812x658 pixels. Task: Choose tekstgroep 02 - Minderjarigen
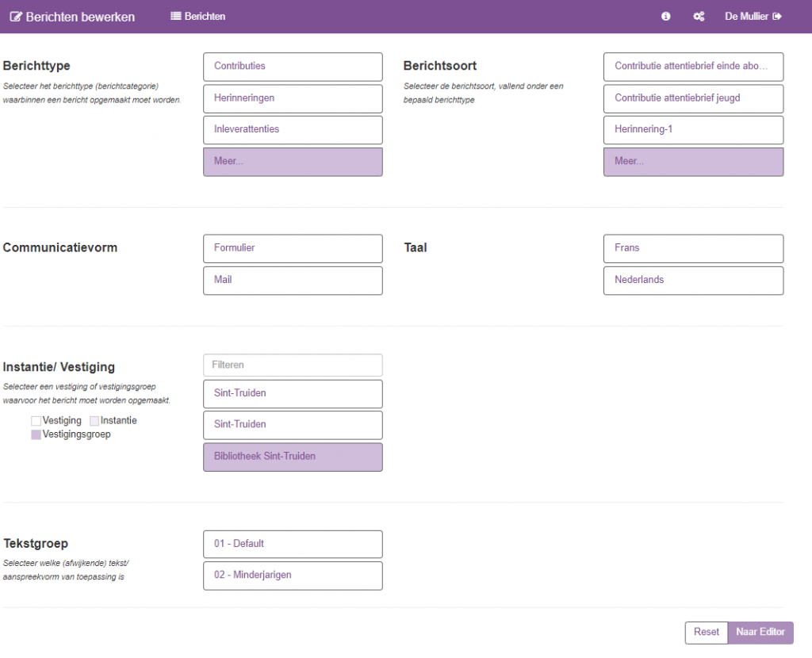(293, 576)
